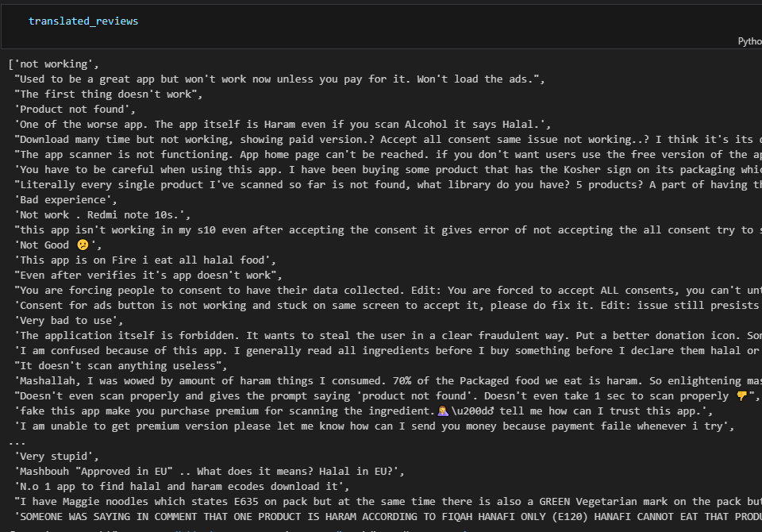762x532 pixels.
Task: Click the 'This app is on Fire' review line
Action: [x=145, y=260]
